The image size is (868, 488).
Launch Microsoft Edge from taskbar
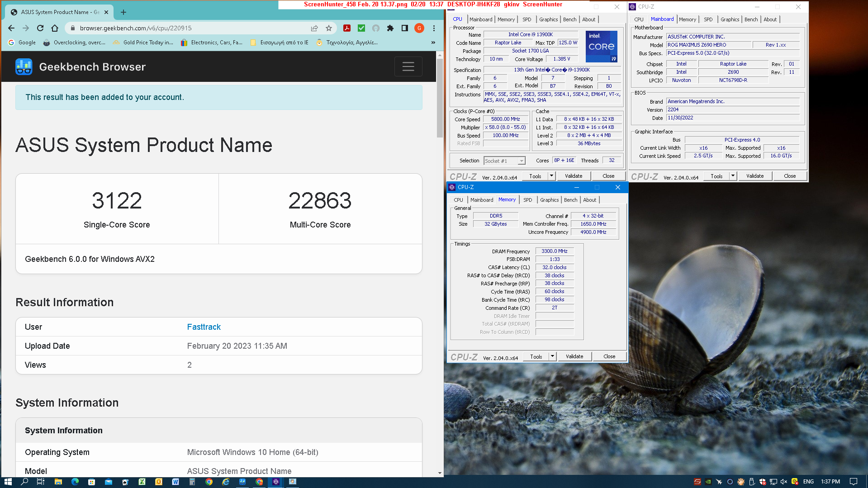click(x=75, y=482)
